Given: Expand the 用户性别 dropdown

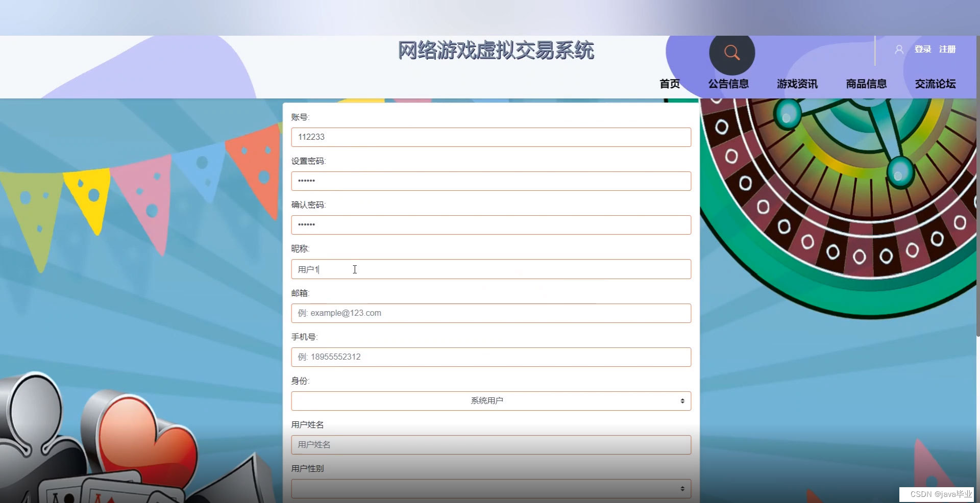Looking at the screenshot, I should [x=491, y=489].
